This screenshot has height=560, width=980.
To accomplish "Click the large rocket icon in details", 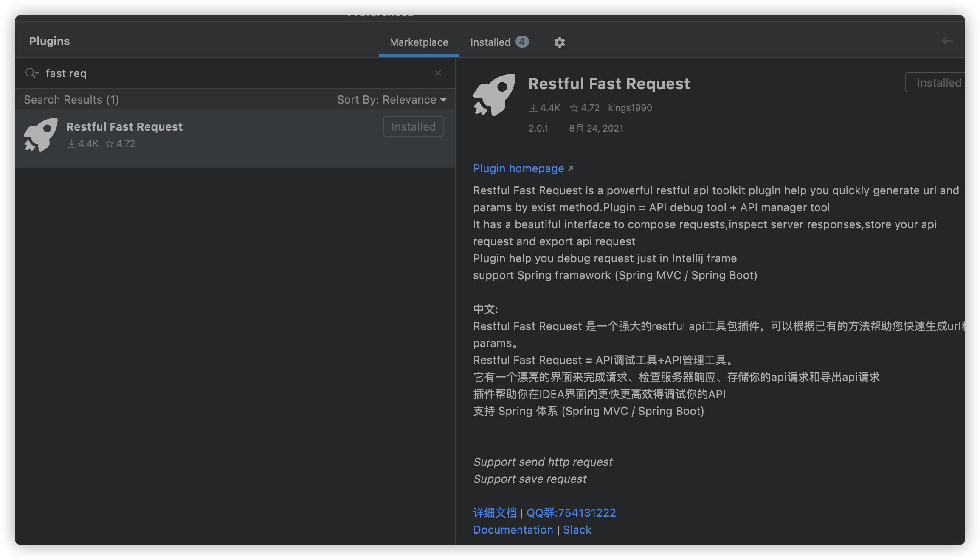I will click(494, 95).
